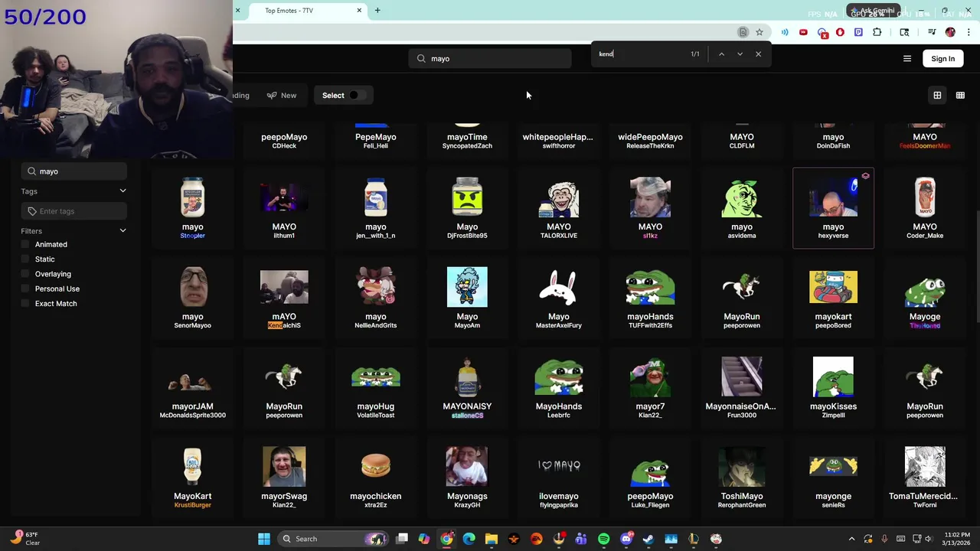This screenshot has height=551, width=980.
Task: Close the Top Emotes - 7TV tab
Action: coord(359,11)
